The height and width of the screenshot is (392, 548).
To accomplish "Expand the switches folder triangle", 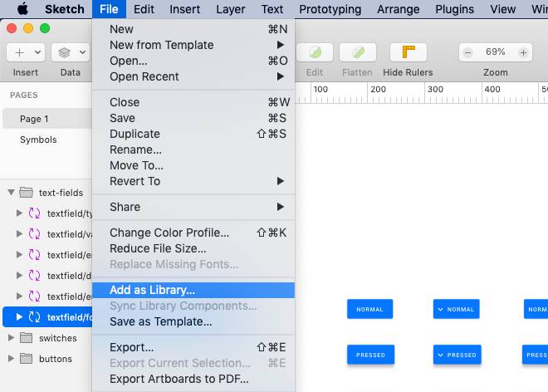I will click(x=11, y=338).
